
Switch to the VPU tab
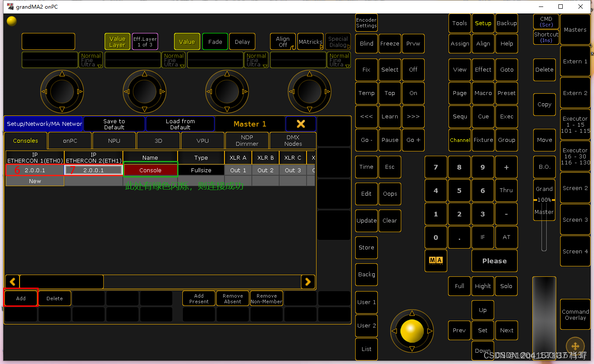pos(203,141)
